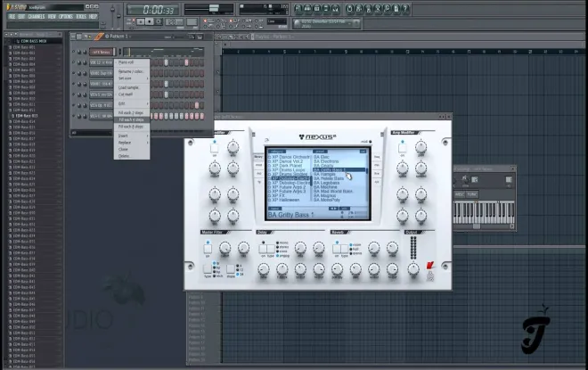
Task: Open the Replace submenu in context menu
Action: (132, 143)
